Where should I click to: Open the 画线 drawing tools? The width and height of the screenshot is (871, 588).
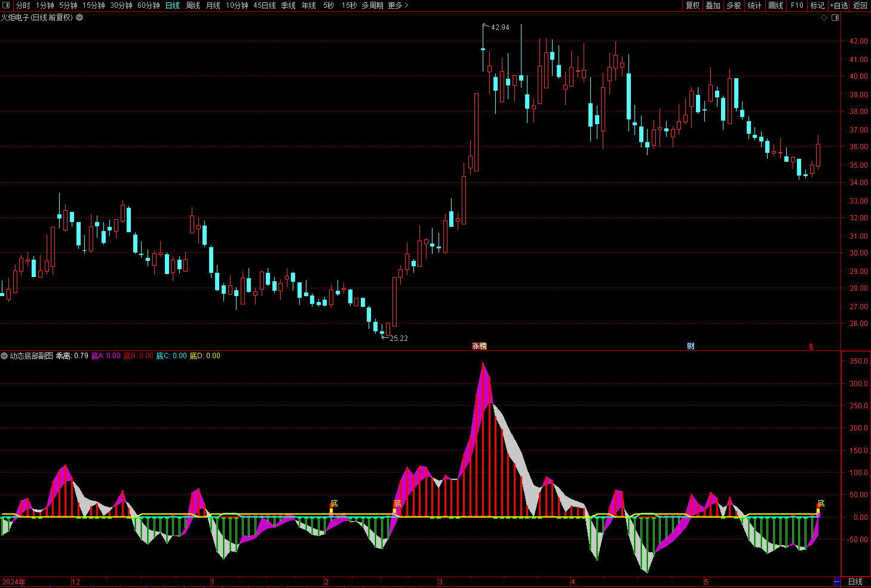775,5
